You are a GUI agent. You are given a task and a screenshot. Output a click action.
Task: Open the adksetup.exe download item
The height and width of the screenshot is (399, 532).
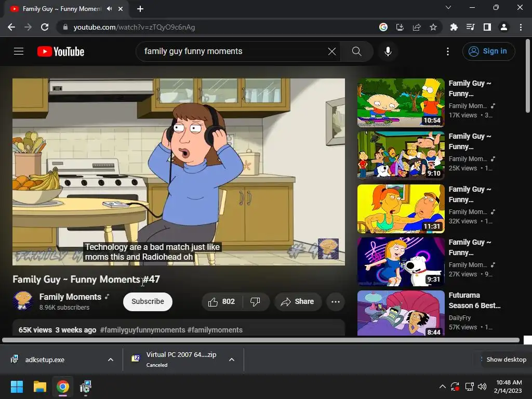pyautogui.click(x=45, y=360)
